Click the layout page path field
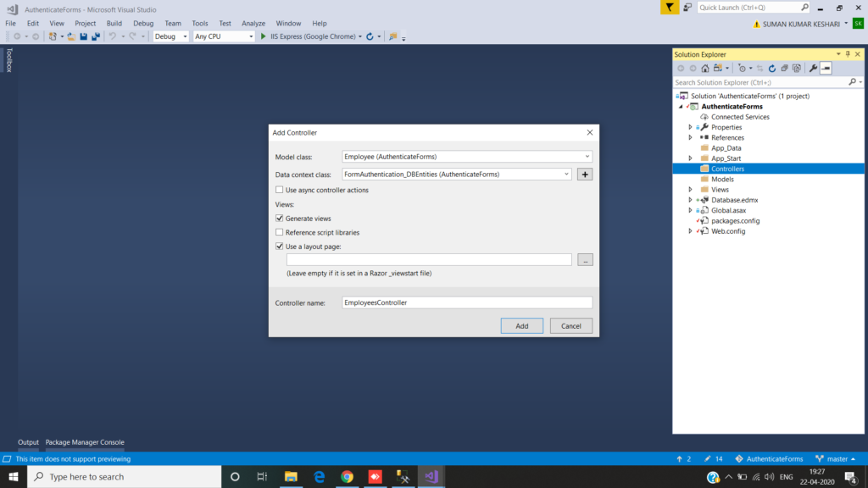868x488 pixels. point(429,259)
